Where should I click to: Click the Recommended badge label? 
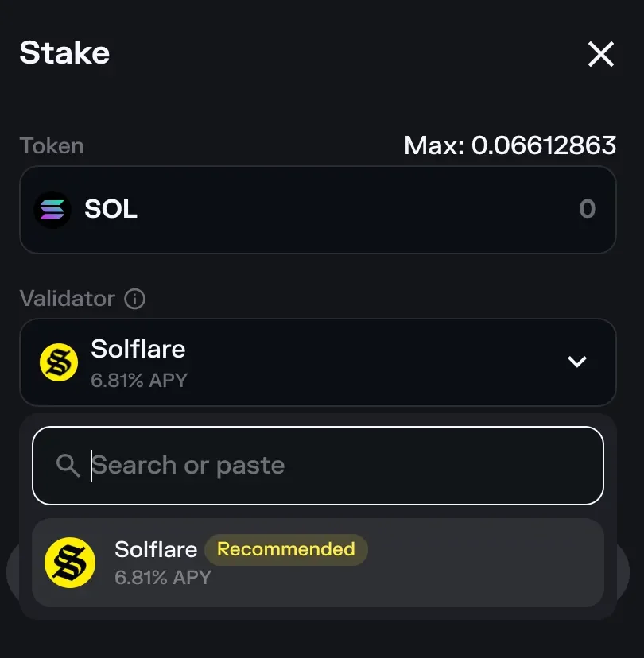coord(285,549)
